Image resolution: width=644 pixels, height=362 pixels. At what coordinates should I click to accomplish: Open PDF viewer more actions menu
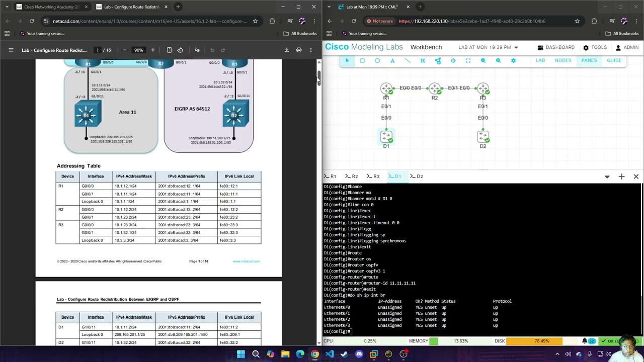coord(311,50)
